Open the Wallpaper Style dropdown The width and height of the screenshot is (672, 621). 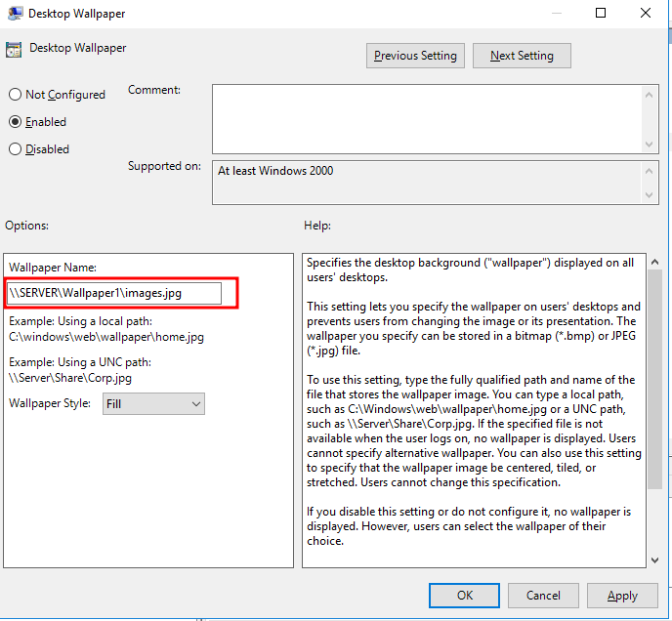tap(153, 403)
